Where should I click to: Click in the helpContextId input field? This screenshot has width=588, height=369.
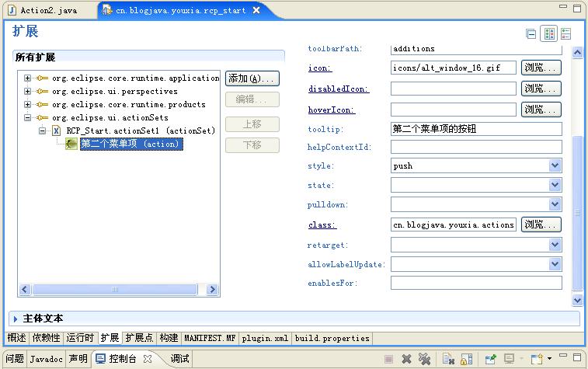(x=476, y=147)
